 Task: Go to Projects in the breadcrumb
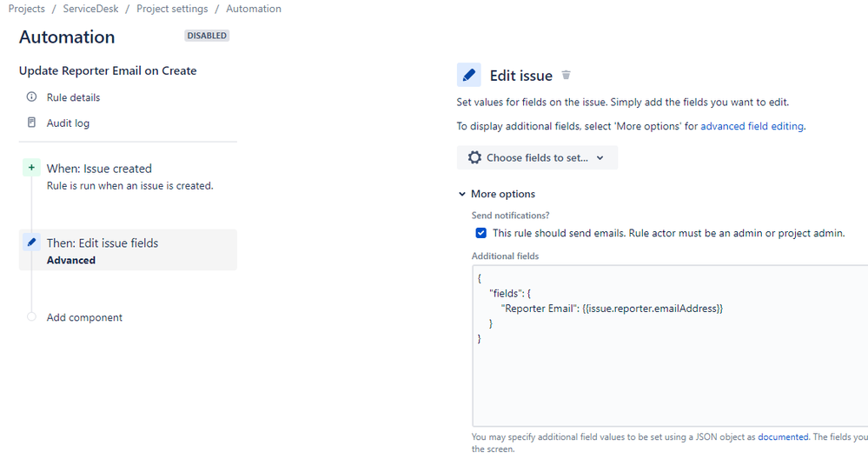tap(27, 9)
